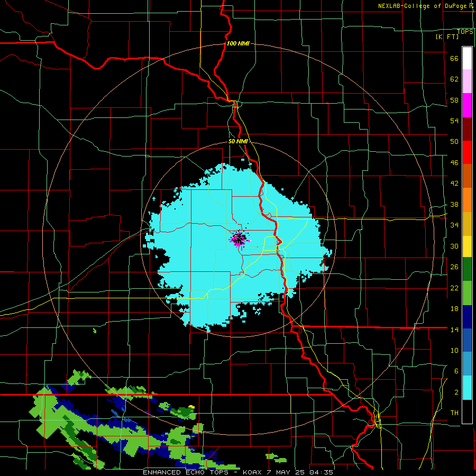Click the light pink legend swatch
Screen dimensions: 476x476
tap(467, 81)
